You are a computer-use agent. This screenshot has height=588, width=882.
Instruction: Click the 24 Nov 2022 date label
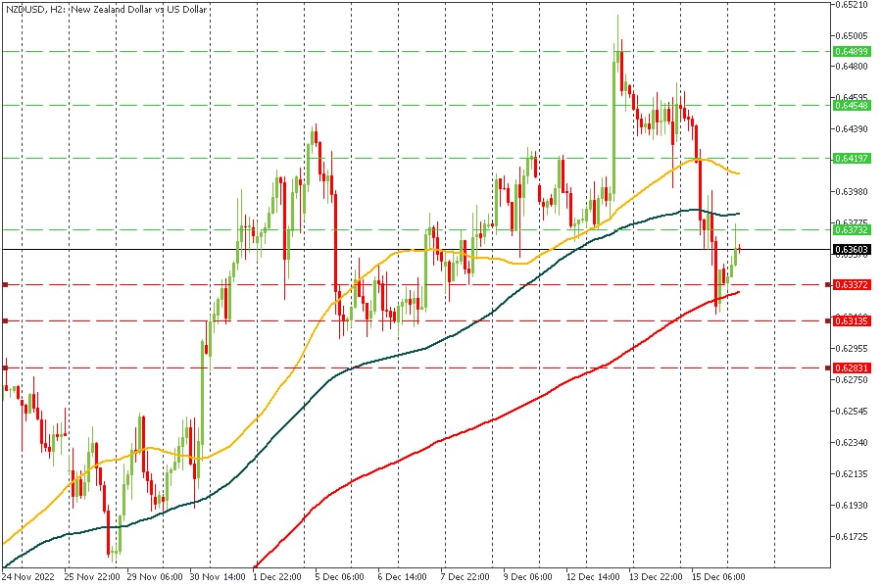point(28,577)
